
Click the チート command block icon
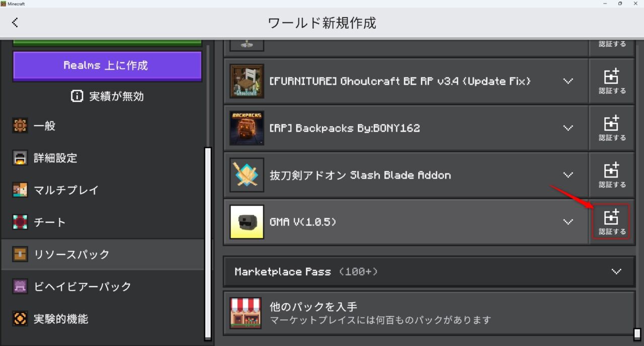[20, 222]
